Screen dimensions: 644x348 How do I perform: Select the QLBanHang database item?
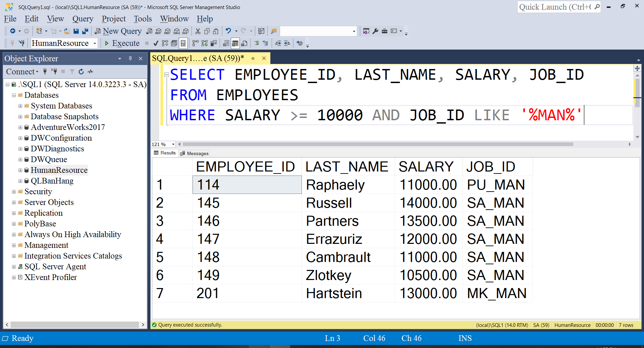tap(52, 181)
